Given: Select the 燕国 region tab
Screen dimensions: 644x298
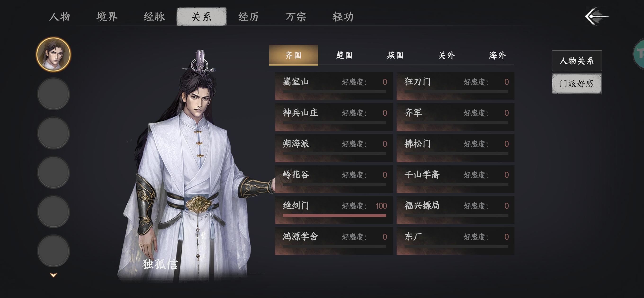Looking at the screenshot, I should click(395, 55).
